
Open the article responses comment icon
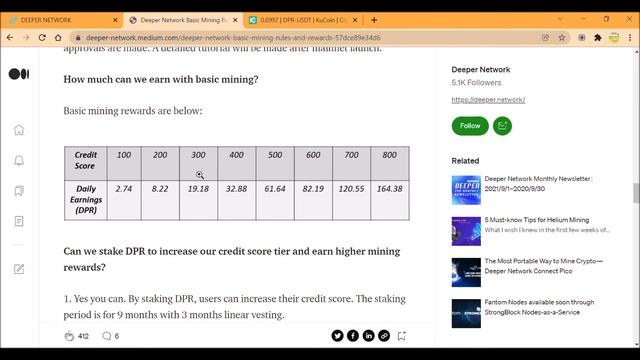click(107, 336)
